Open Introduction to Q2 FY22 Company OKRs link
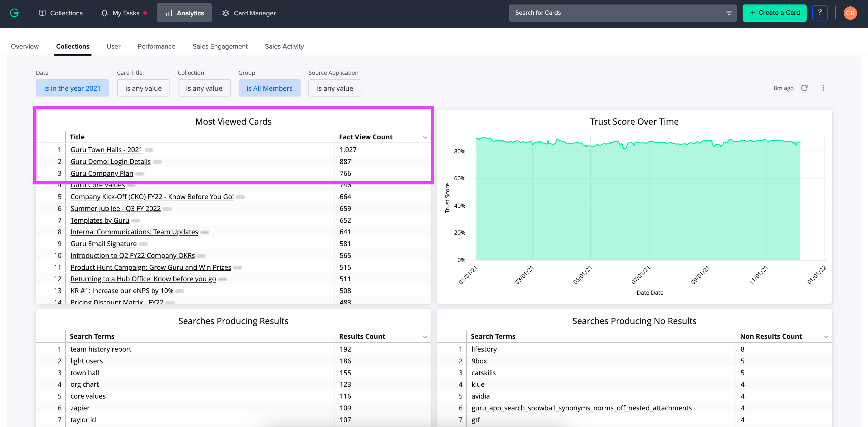868x427 pixels. [132, 256]
